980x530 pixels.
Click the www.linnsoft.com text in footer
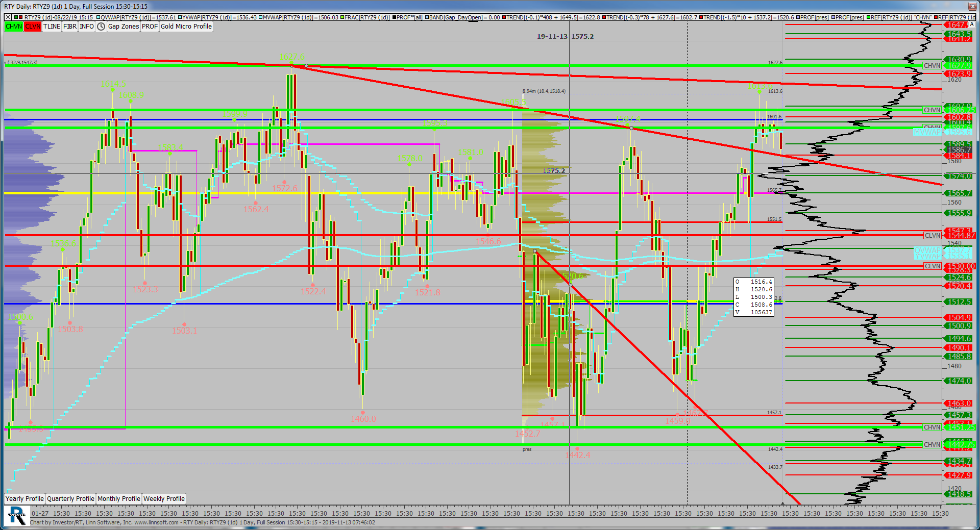click(156, 522)
